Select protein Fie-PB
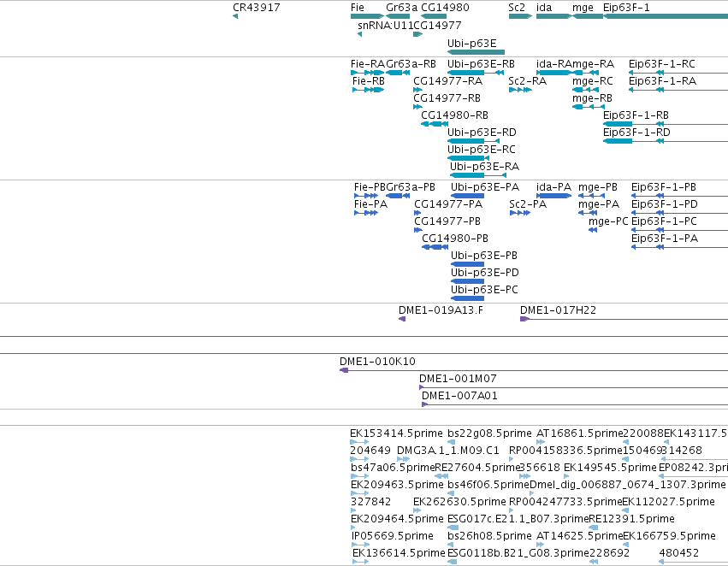728x566 pixels. click(x=366, y=196)
